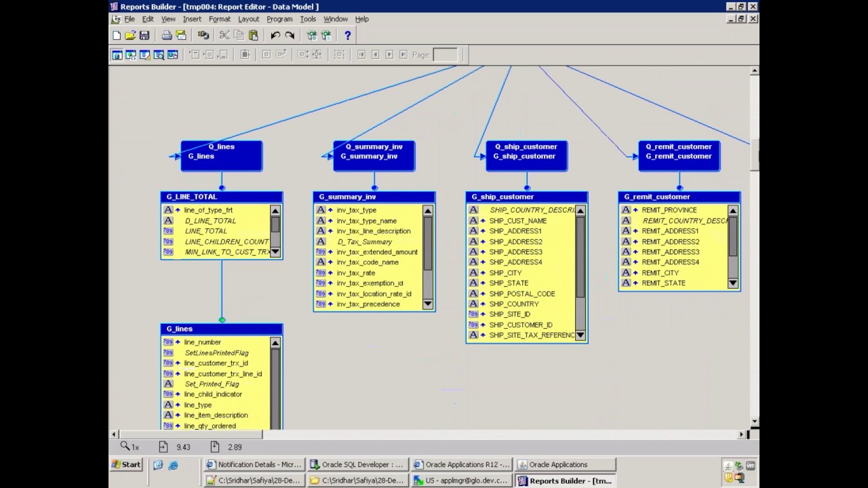The image size is (868, 488).
Task: Open the Layout menu
Action: 248,19
